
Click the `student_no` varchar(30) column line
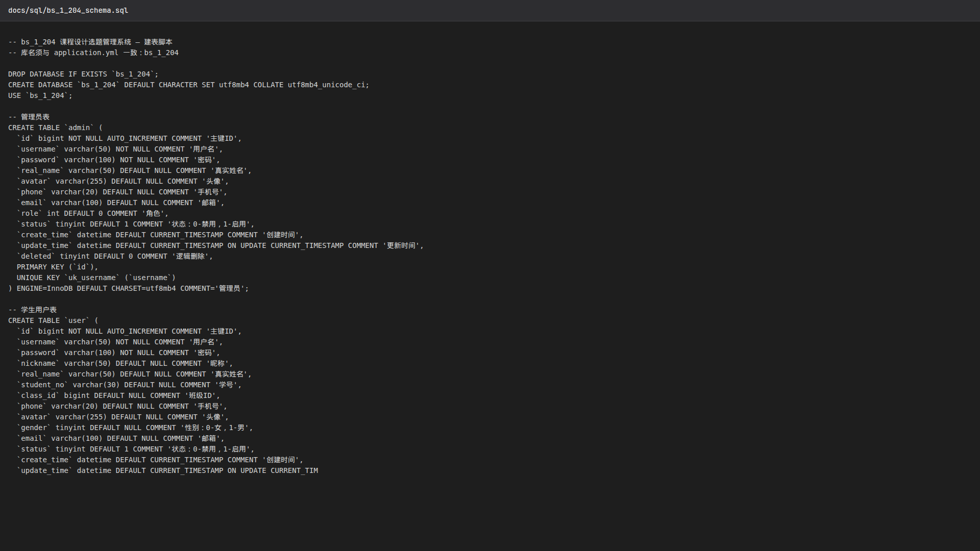(x=129, y=385)
